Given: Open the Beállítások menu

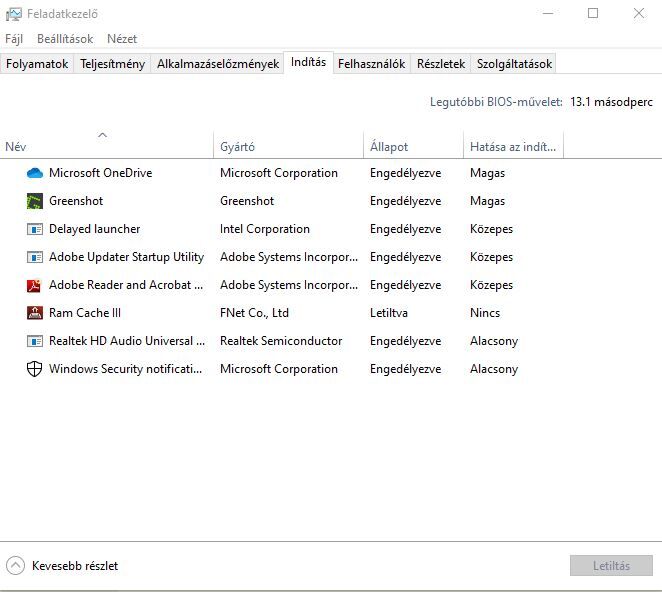Looking at the screenshot, I should click(65, 39).
